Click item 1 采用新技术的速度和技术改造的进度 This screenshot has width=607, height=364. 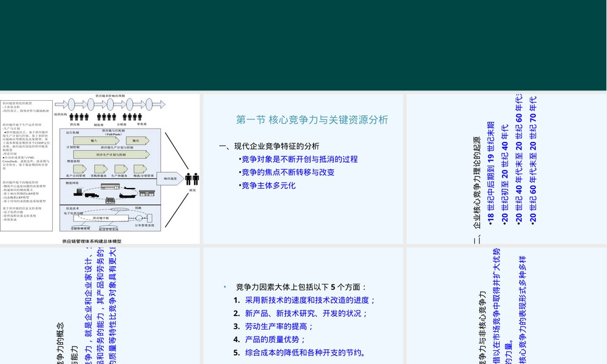tap(304, 300)
